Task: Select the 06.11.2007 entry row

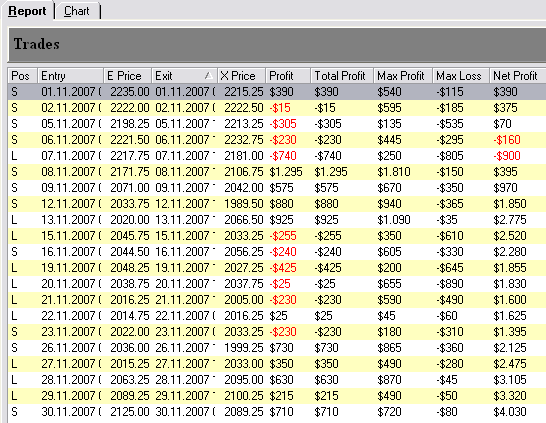Action: 277,140
